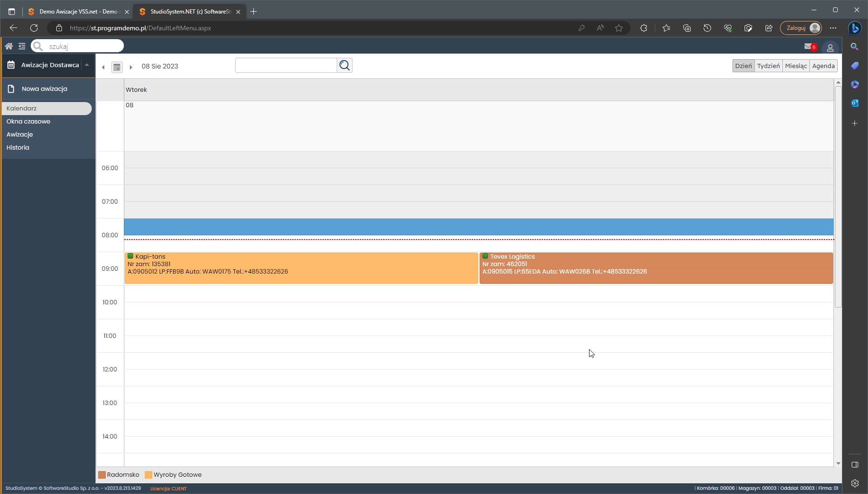Open Okna czasowe in sidebar
This screenshot has height=494, width=868.
click(x=28, y=121)
